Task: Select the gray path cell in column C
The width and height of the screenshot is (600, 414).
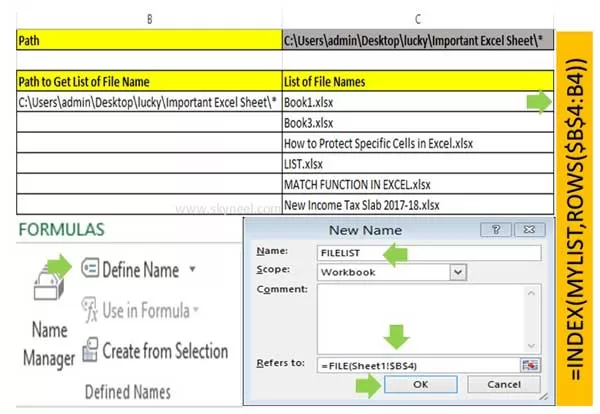Action: (418, 40)
